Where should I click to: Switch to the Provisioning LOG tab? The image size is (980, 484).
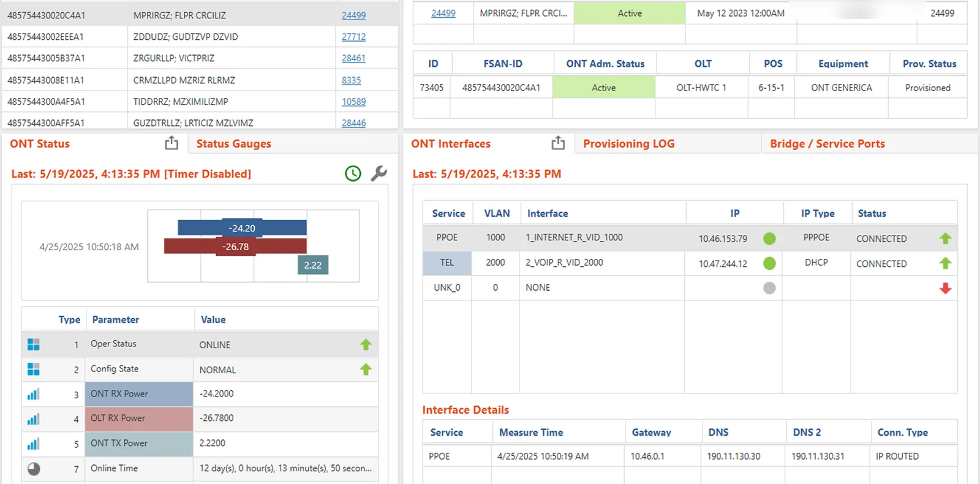click(628, 144)
